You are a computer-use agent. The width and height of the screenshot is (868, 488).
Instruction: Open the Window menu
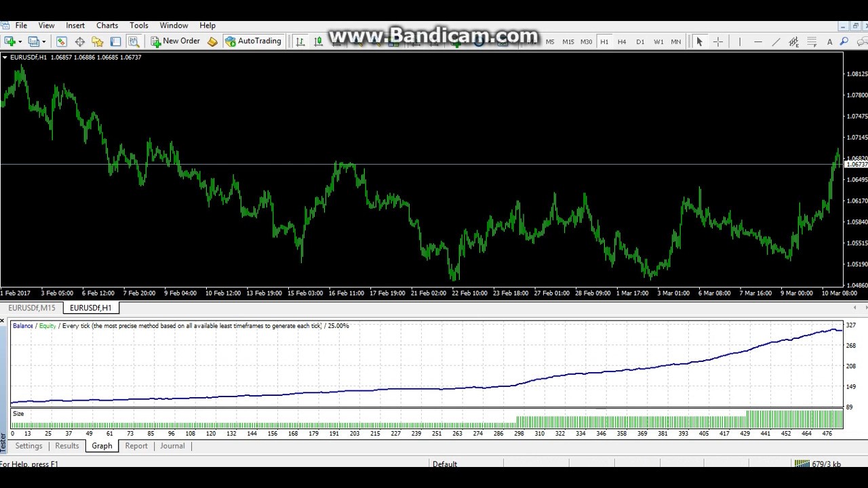point(174,25)
